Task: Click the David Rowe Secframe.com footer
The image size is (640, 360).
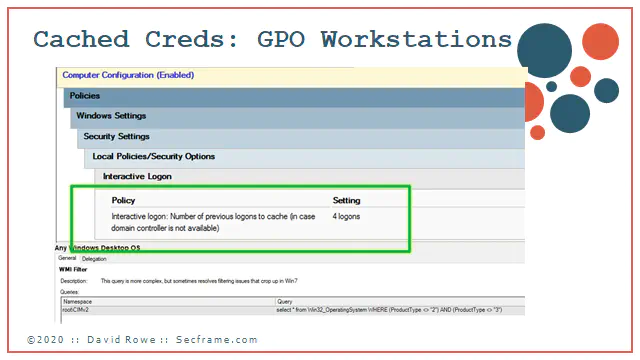Action: point(142,340)
